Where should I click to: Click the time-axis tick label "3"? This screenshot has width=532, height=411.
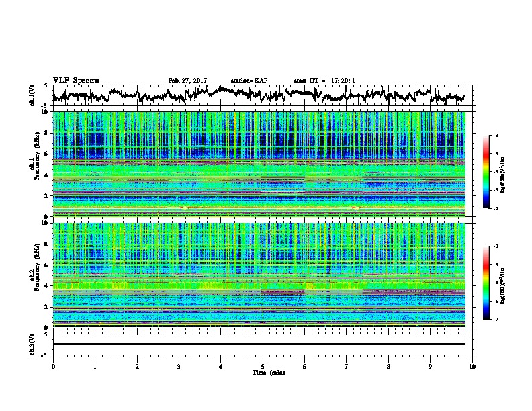(x=179, y=367)
